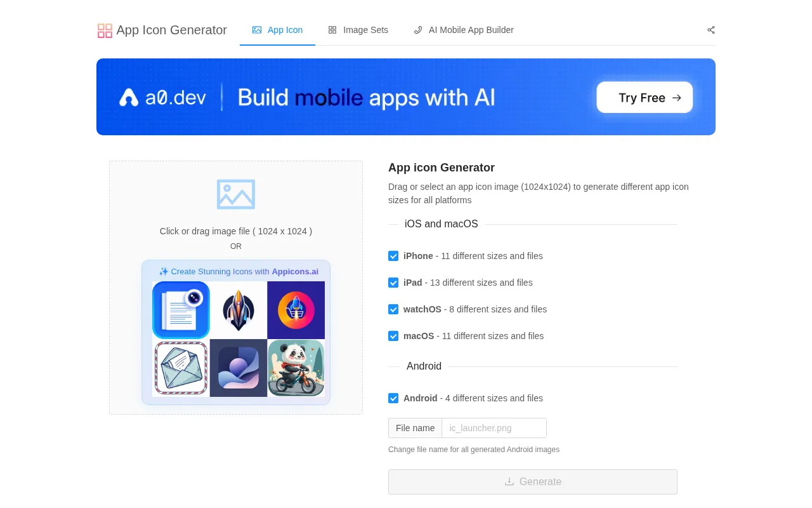Click the App Icon Generator title text

pyautogui.click(x=171, y=30)
